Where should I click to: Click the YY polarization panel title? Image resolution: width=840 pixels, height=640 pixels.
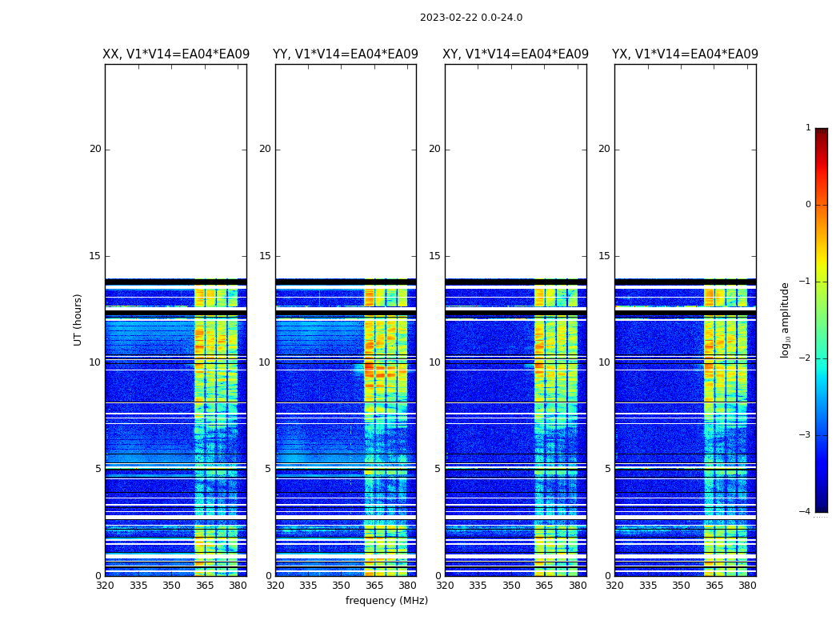[x=346, y=54]
